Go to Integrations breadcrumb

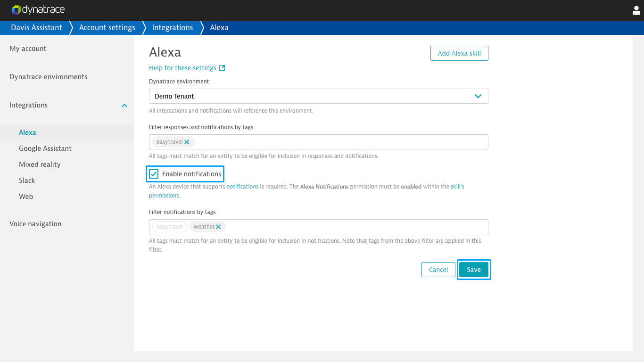point(173,27)
